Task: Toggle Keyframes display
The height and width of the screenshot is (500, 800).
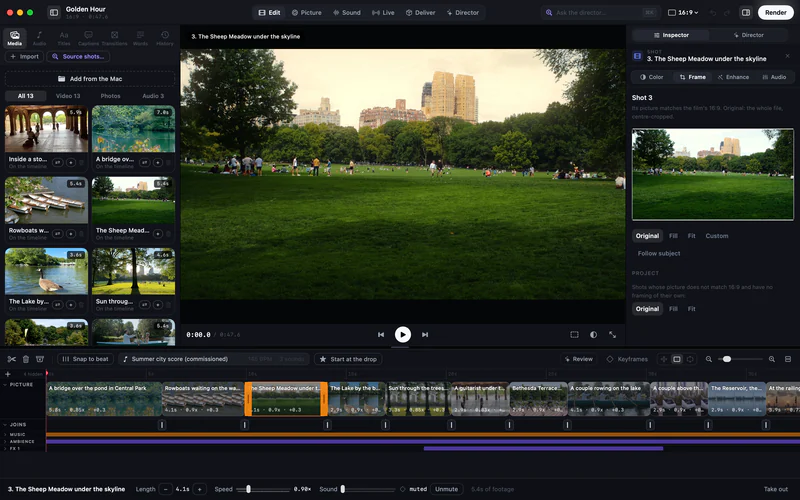Action: (x=627, y=359)
